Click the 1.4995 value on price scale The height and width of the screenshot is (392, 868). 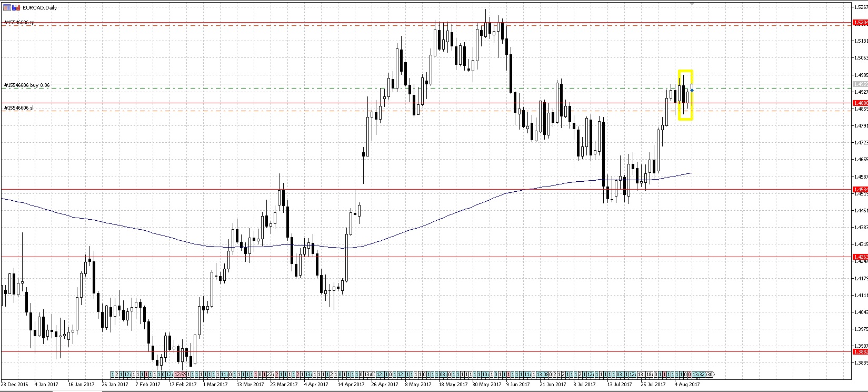tap(861, 75)
